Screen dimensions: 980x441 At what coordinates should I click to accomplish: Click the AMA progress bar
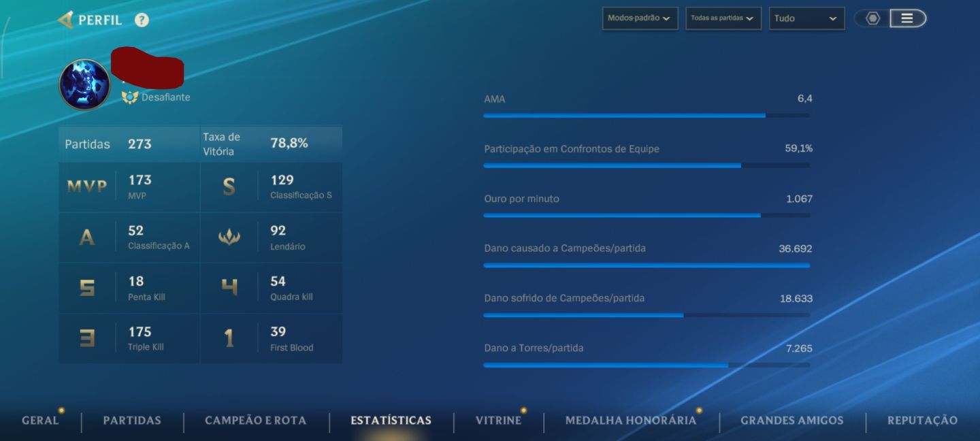click(647, 116)
